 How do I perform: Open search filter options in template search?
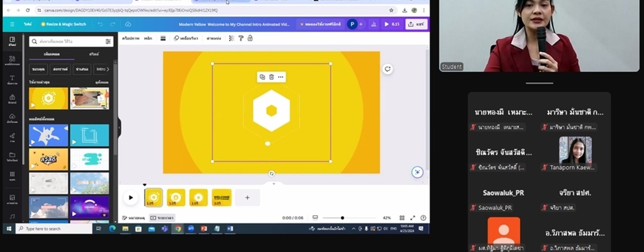pos(108,41)
